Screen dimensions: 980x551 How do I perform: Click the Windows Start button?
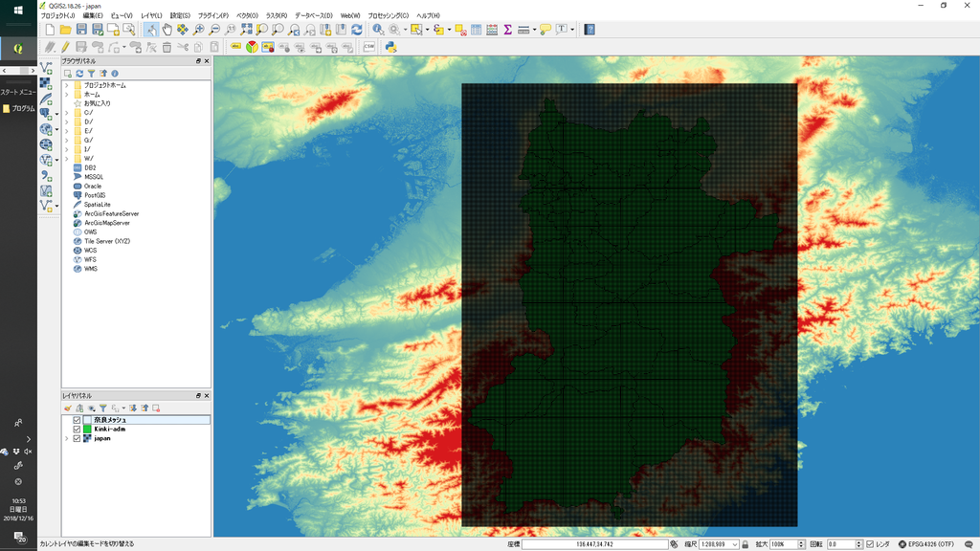(18, 10)
